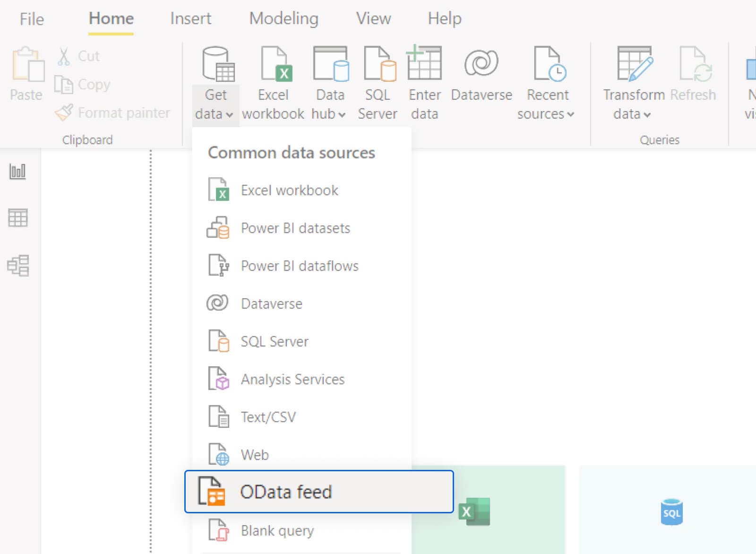Open the Report view bar chart icon
756x554 pixels.
[x=17, y=171]
